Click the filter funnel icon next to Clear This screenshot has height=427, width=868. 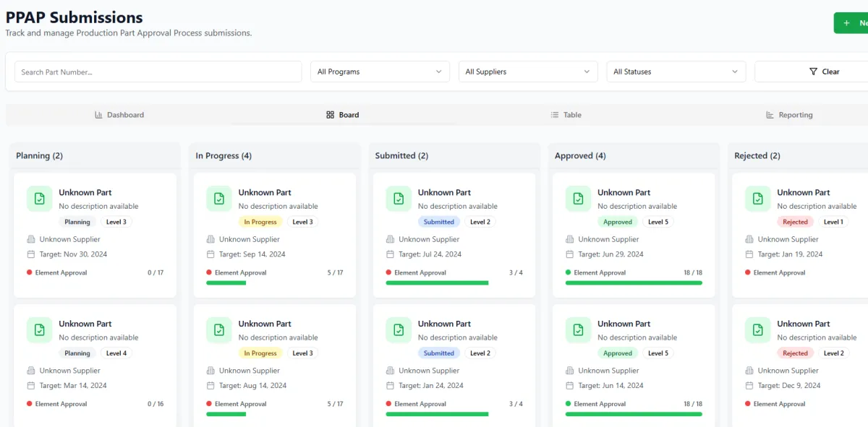(x=813, y=72)
